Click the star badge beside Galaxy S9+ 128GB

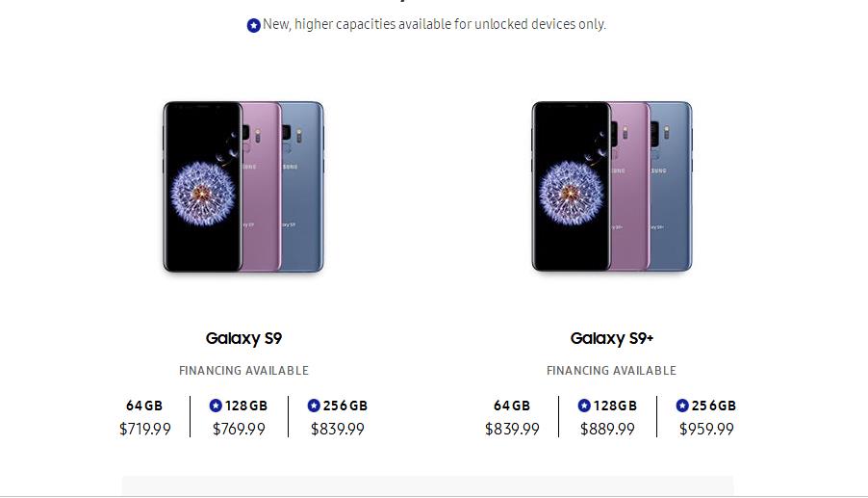coord(584,406)
